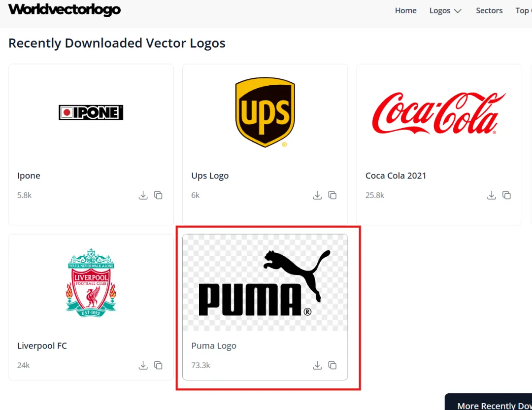Download the Liverpool FC logo
The width and height of the screenshot is (532, 410).
(x=143, y=365)
